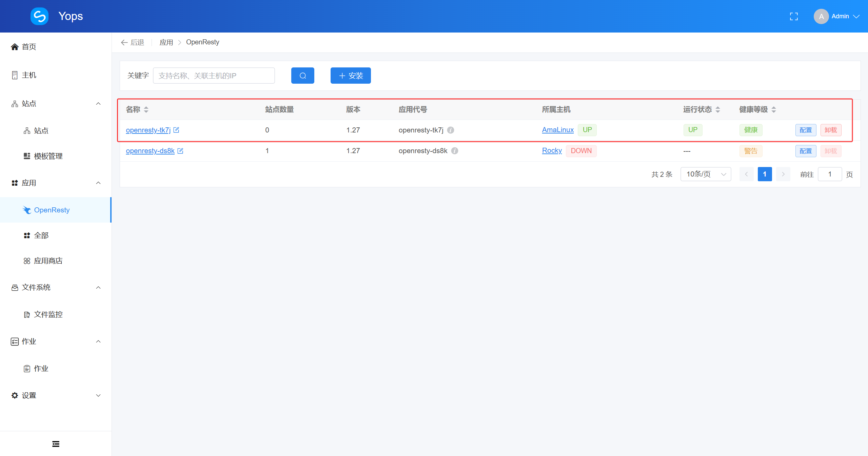Open the 10条/页 page size dropdown
This screenshot has width=868, height=456.
pos(706,174)
